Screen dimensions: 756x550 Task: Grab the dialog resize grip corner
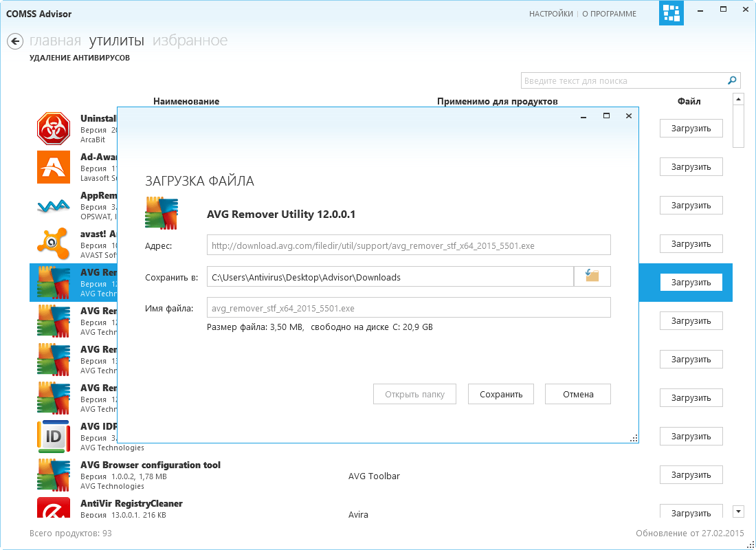(x=634, y=438)
